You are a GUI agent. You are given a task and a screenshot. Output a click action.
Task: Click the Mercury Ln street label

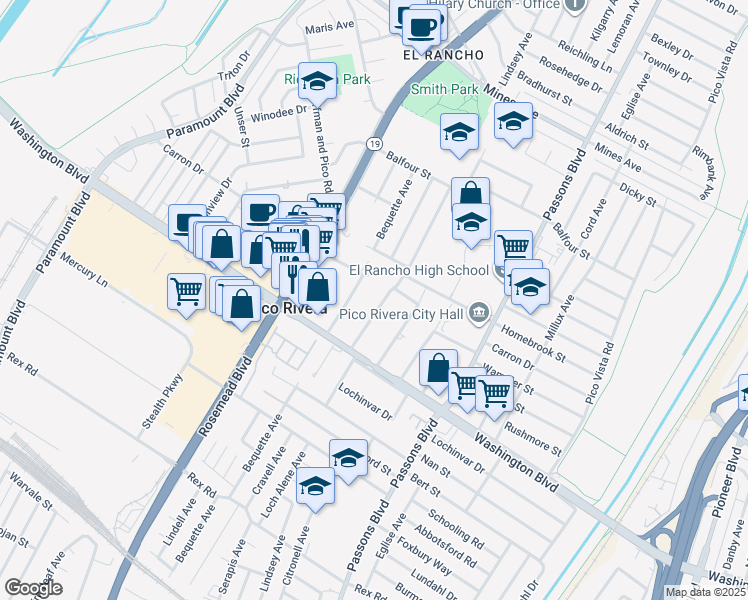[x=83, y=270]
